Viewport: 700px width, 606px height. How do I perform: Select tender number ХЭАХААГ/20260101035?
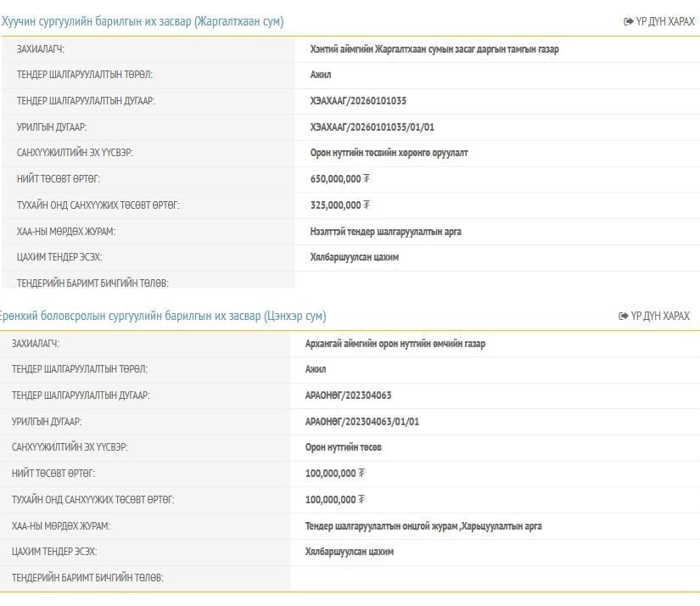point(358,101)
